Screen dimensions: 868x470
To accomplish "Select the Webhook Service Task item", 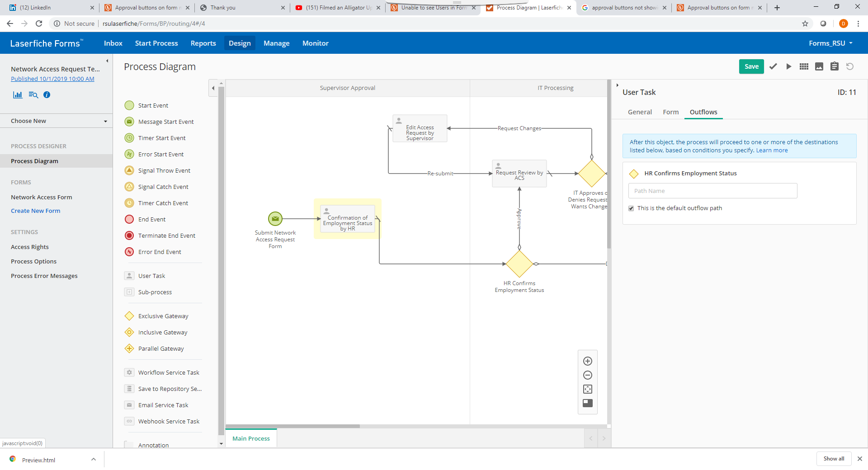I will [162, 421].
